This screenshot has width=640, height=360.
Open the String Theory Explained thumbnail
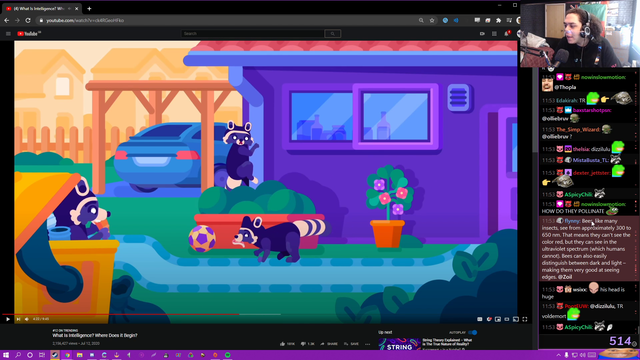[x=399, y=344]
